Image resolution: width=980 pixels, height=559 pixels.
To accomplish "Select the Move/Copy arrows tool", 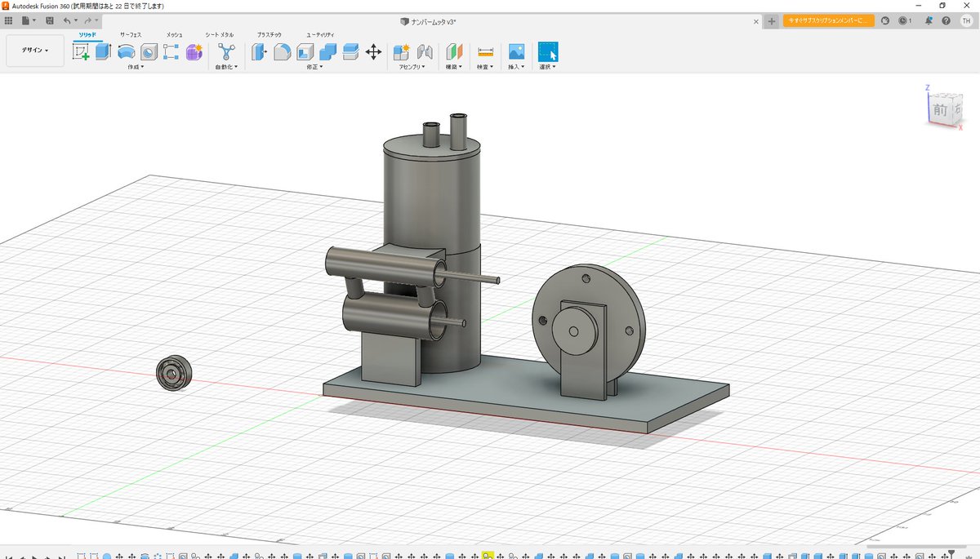I will pyautogui.click(x=373, y=52).
